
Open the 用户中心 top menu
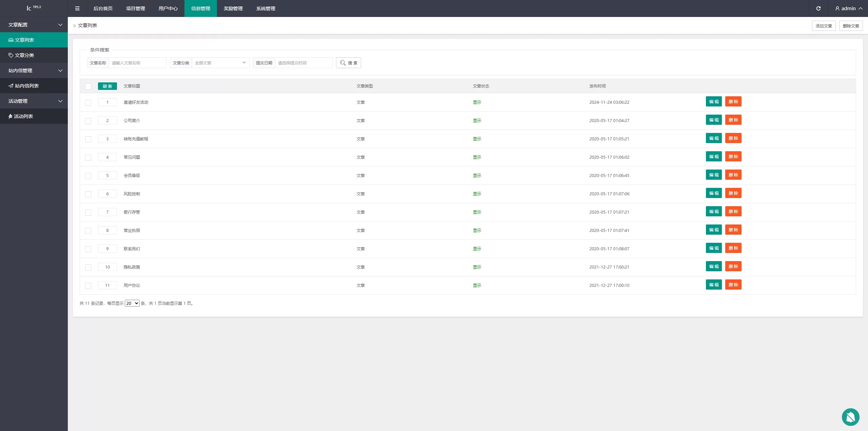click(168, 8)
